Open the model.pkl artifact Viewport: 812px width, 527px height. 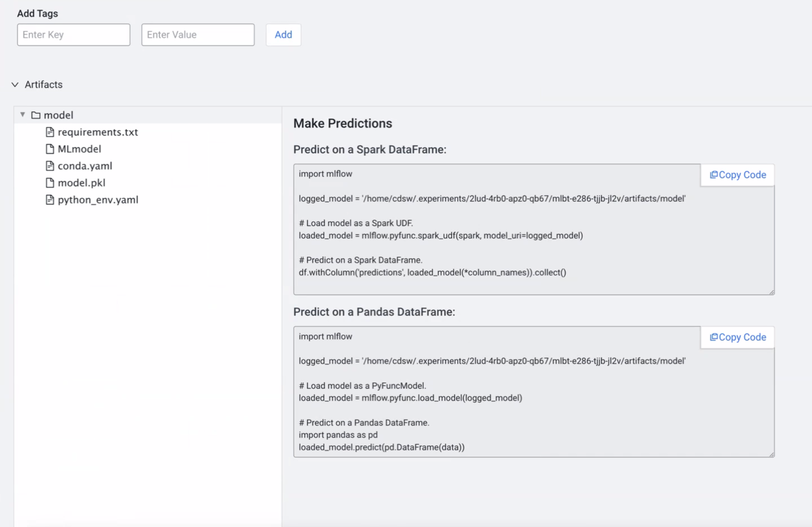pos(81,183)
